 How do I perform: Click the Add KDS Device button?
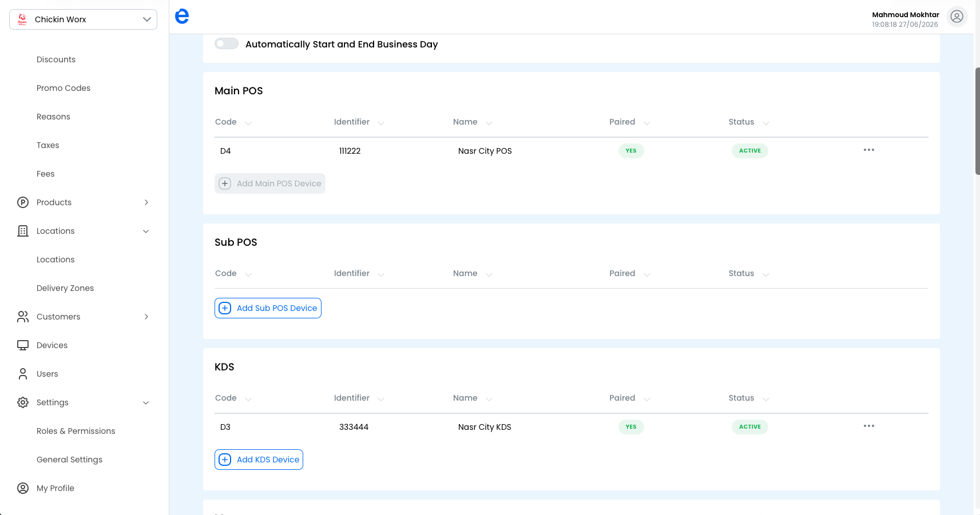pos(259,460)
